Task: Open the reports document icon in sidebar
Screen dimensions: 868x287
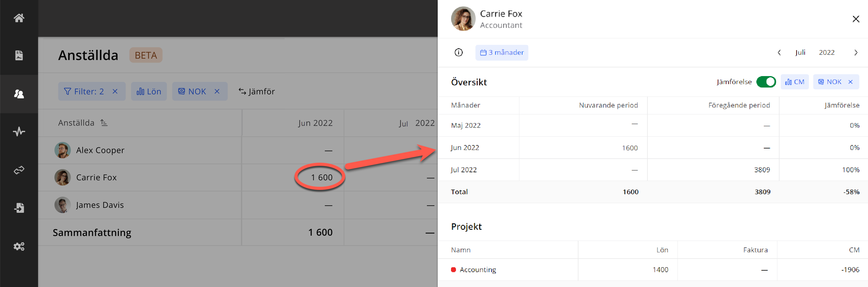Action: tap(19, 55)
